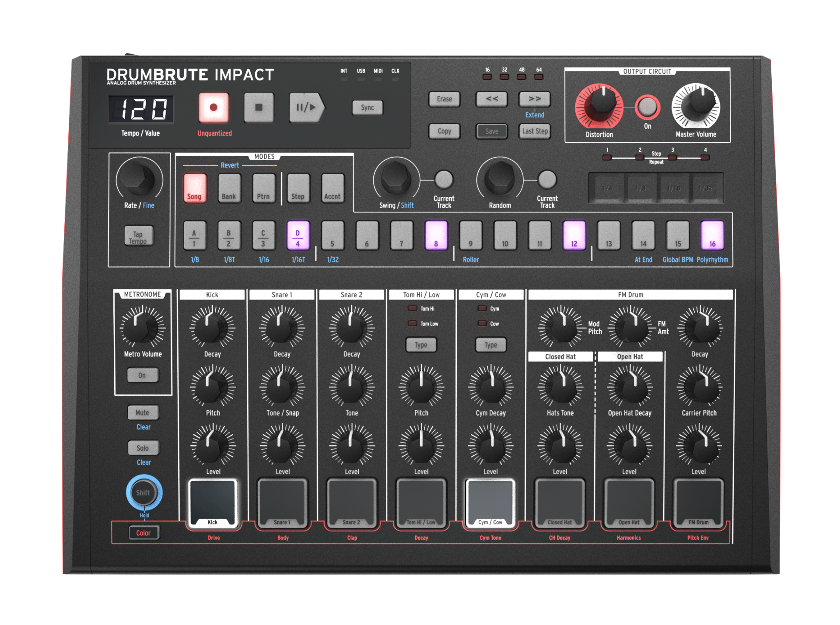Tap the FM Drum pad

click(698, 502)
